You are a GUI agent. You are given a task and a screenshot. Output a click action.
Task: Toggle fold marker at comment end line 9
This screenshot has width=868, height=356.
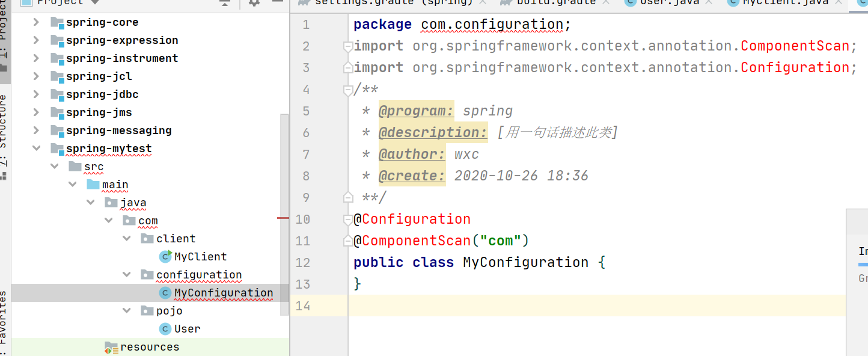point(347,197)
